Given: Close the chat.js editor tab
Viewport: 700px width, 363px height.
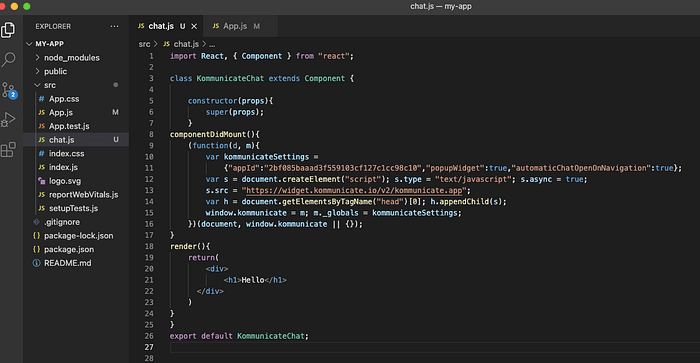Looking at the screenshot, I should (x=194, y=26).
